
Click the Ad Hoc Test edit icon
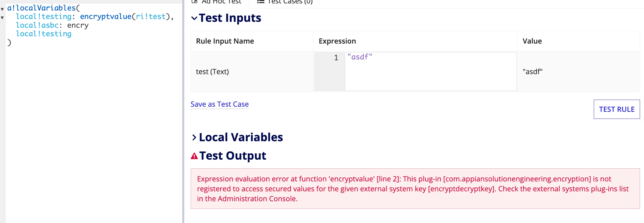pos(194,1)
